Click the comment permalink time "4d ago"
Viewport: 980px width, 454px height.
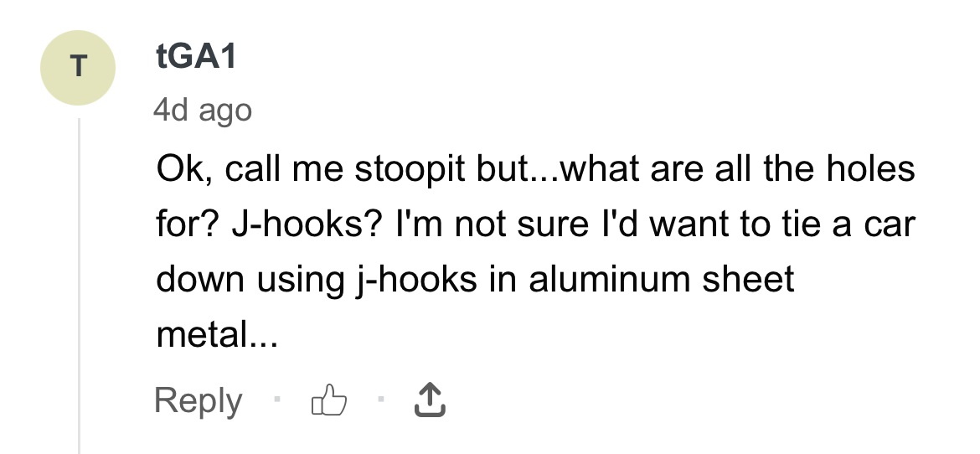[202, 110]
